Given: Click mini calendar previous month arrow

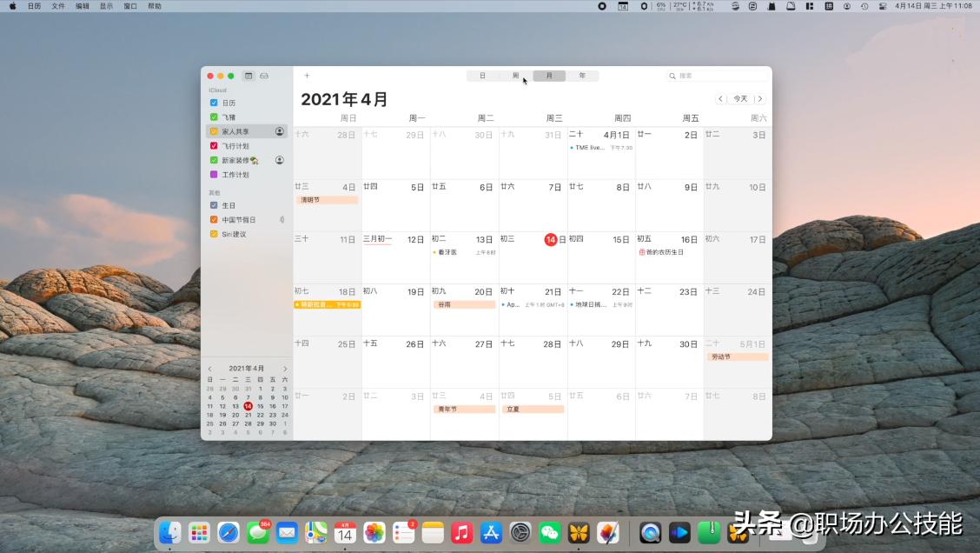Looking at the screenshot, I should pos(209,369).
